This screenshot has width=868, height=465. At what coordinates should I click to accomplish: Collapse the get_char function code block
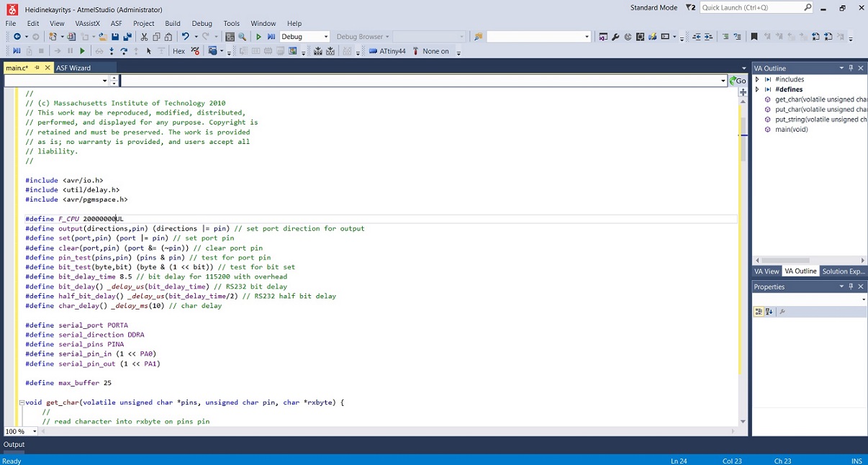point(22,402)
